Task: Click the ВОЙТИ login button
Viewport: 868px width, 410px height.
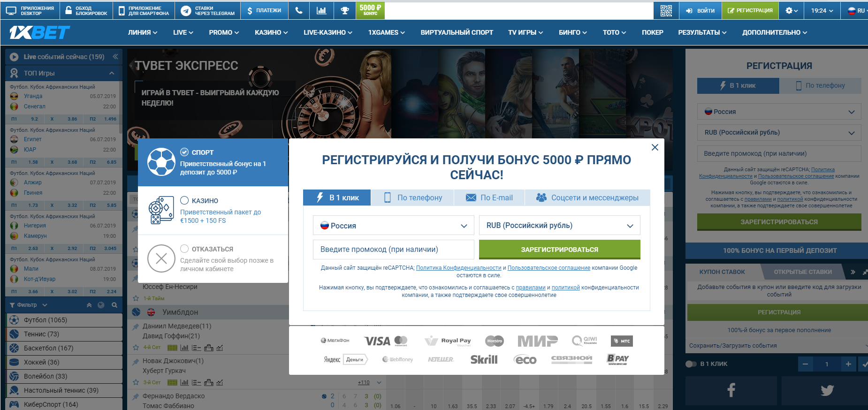Action: 700,10
